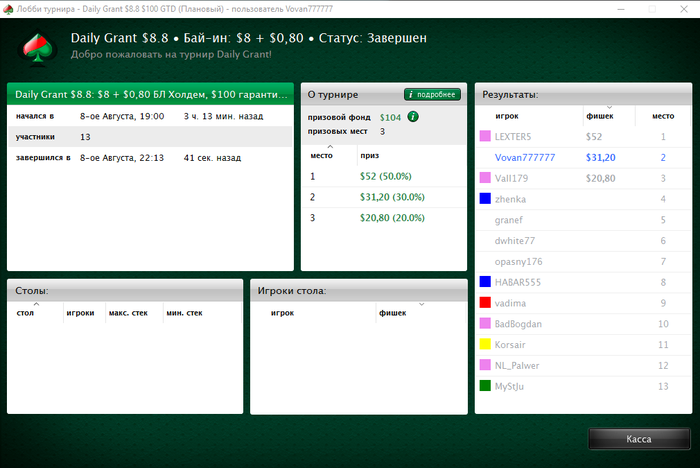Click Vovan777777's winnings '$31,20' in results
Viewport: 700px width, 468px height.
600,157
